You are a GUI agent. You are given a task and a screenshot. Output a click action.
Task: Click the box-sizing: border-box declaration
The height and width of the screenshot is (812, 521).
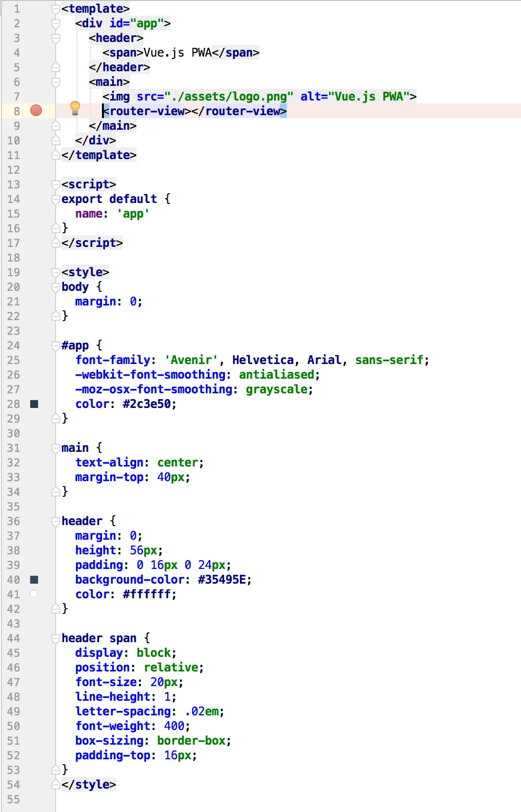pos(153,741)
